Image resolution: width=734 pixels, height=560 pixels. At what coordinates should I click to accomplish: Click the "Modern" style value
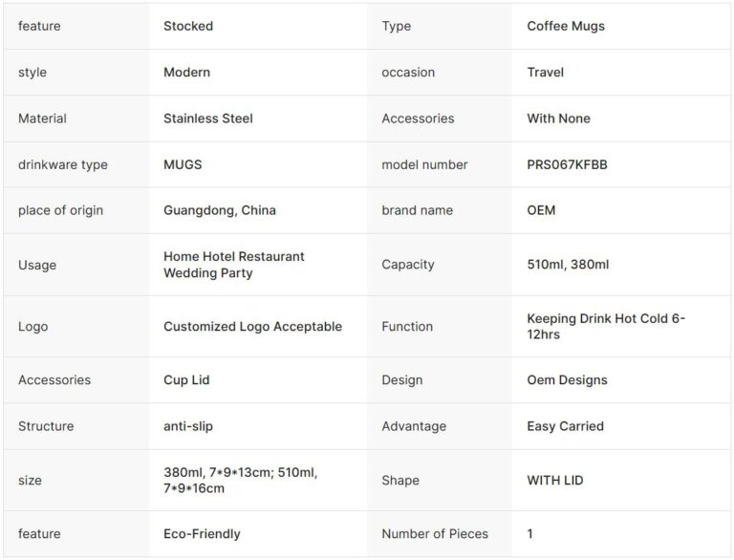click(187, 72)
